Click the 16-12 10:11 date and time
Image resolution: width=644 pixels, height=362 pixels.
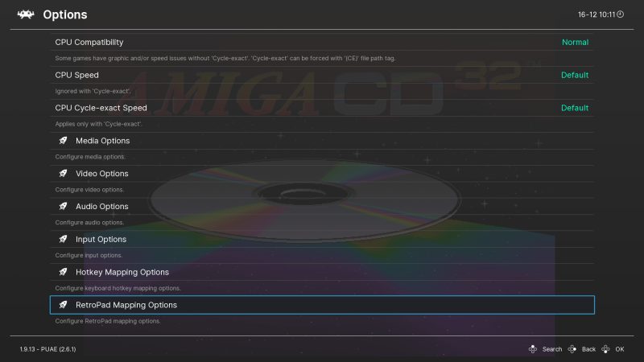(597, 14)
